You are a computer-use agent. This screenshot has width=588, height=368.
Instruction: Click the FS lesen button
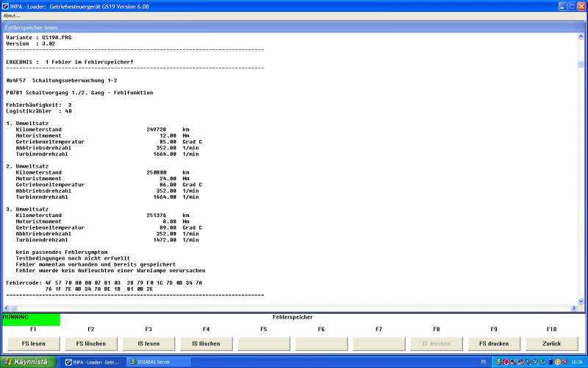tap(34, 344)
